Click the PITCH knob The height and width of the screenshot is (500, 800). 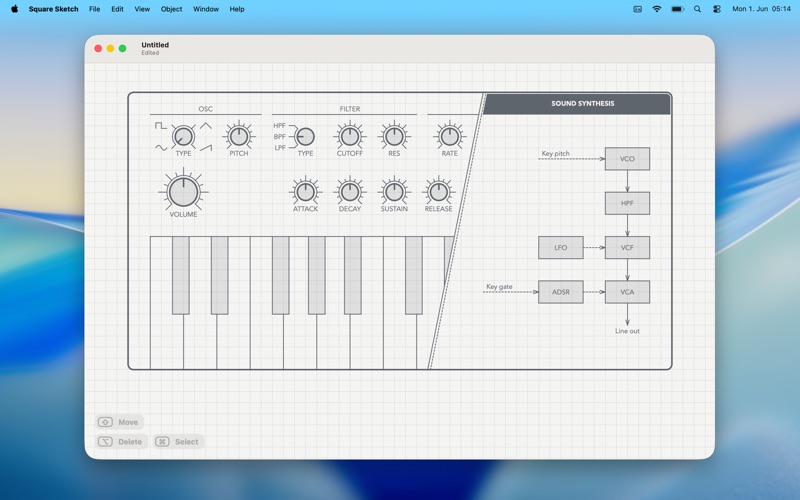click(239, 136)
